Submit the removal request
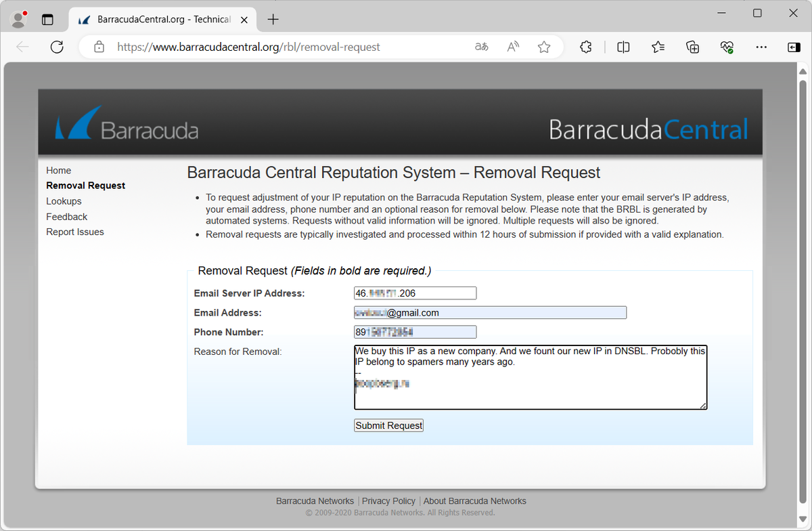 388,425
